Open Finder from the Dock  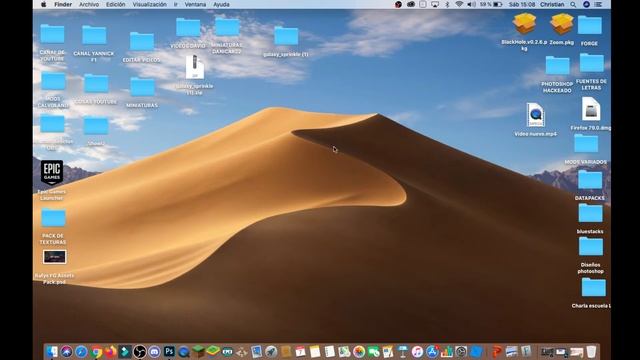pyautogui.click(x=52, y=351)
